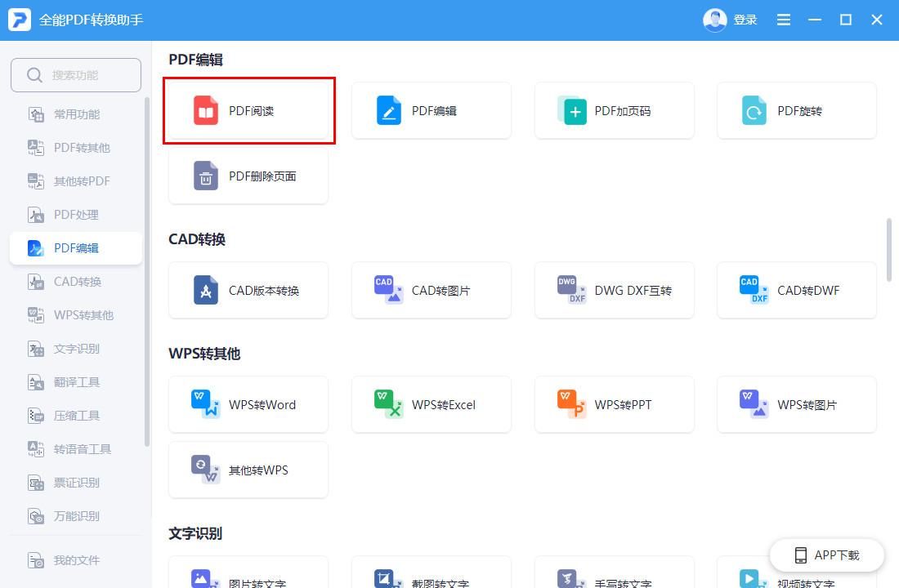Image resolution: width=899 pixels, height=588 pixels.
Task: Open the PDF删除页面 delete pages tool
Action: 248,176
